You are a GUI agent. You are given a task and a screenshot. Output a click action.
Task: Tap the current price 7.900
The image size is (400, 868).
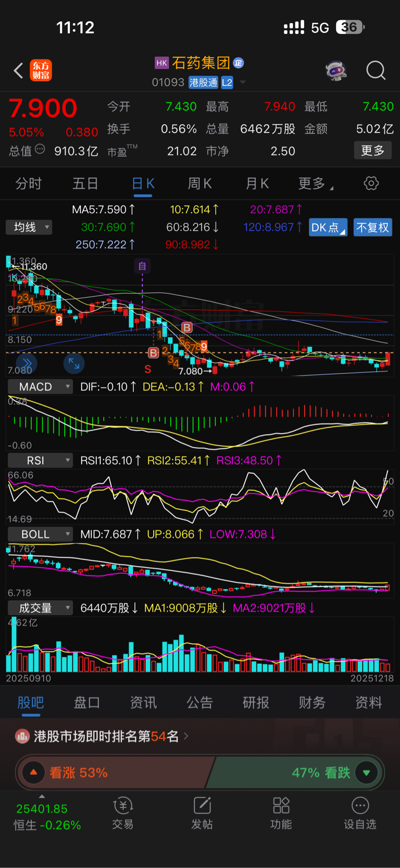[x=43, y=108]
